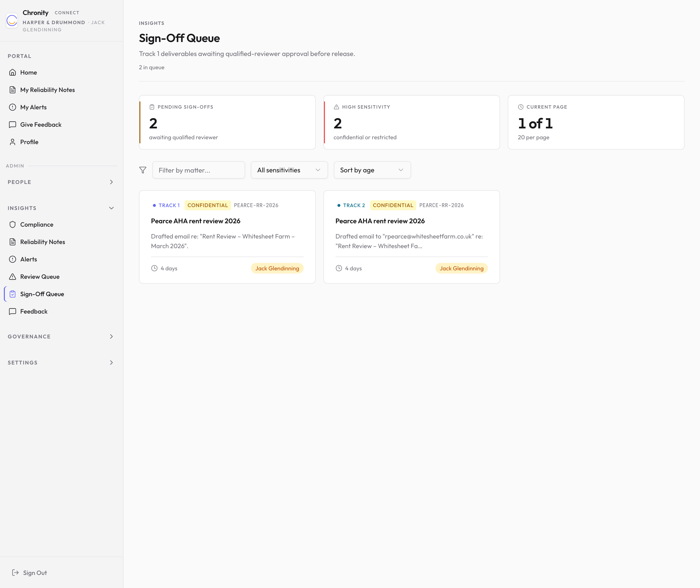The image size is (700, 588).
Task: Go to My Reliability Notes
Action: click(47, 90)
